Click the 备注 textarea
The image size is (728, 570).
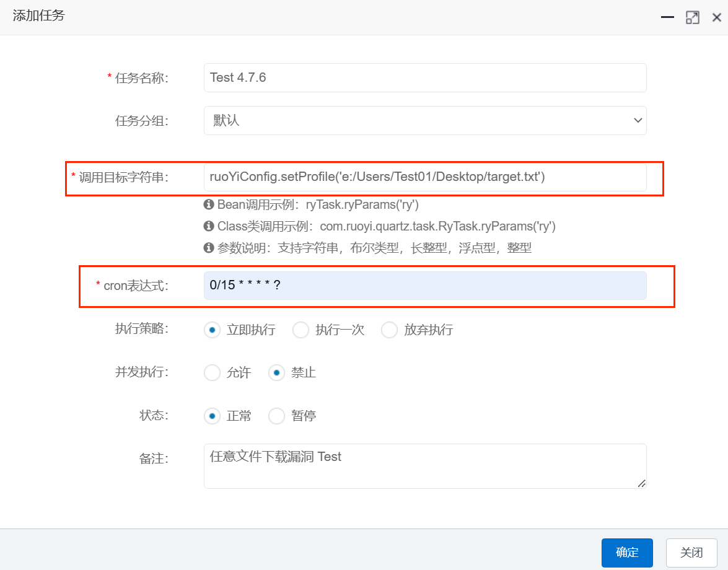[x=425, y=466]
